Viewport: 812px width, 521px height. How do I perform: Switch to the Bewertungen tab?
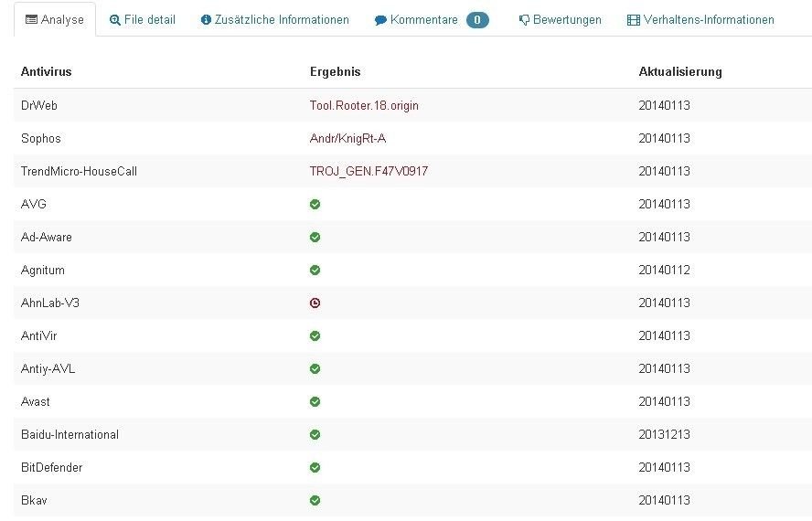coord(560,20)
